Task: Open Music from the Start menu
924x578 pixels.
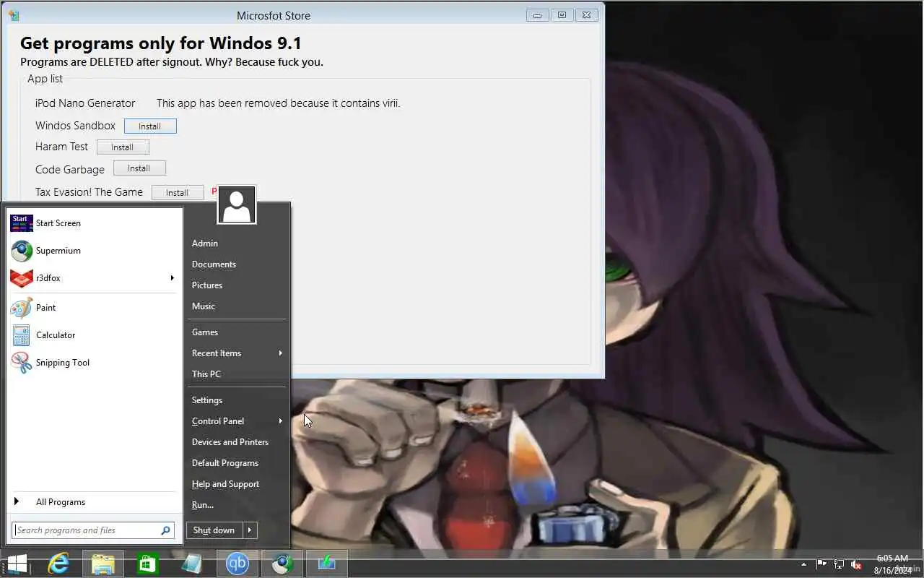Action: click(204, 306)
